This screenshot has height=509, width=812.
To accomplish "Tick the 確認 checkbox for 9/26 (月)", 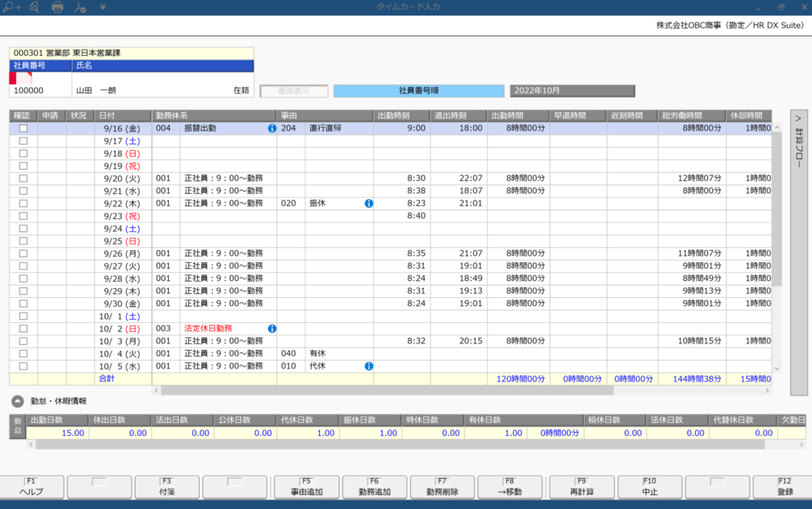I will 24,254.
